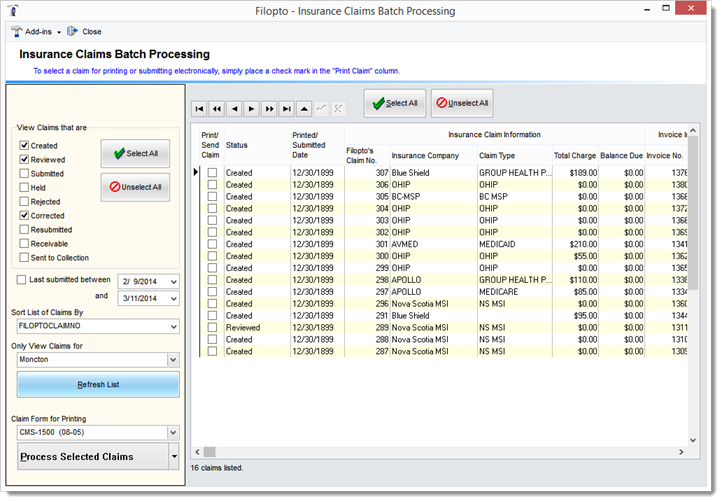Go to the first record in navigator
722x502 pixels.
[x=199, y=109]
